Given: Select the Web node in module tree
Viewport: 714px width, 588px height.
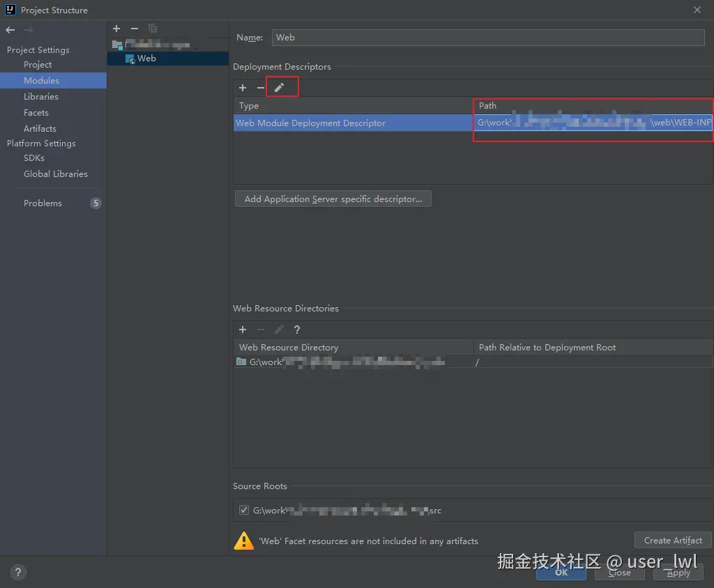Looking at the screenshot, I should coord(168,59).
